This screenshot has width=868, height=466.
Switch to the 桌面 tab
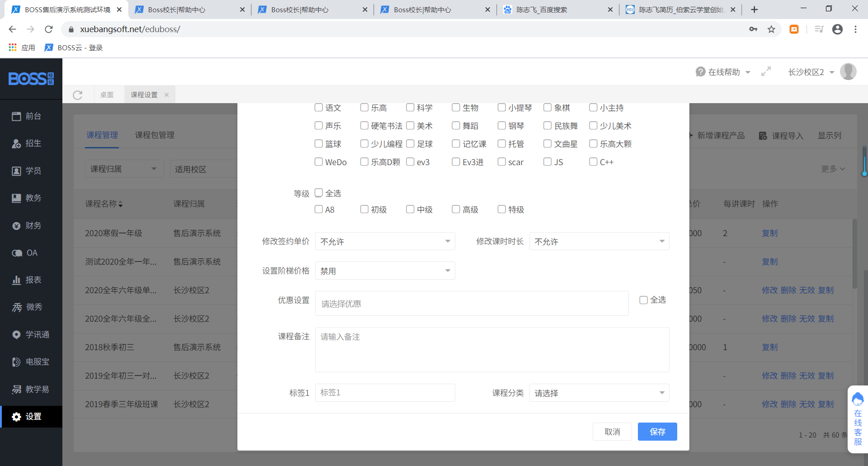coord(107,95)
